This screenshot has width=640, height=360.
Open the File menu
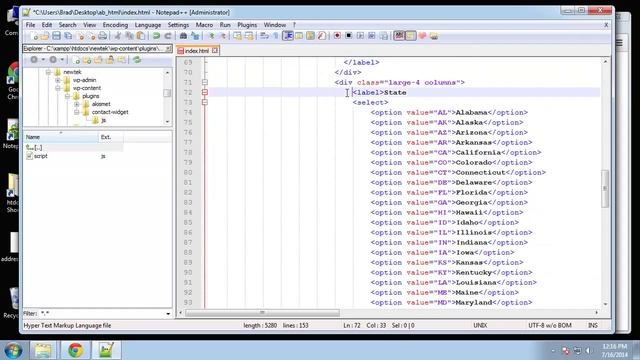30,25
